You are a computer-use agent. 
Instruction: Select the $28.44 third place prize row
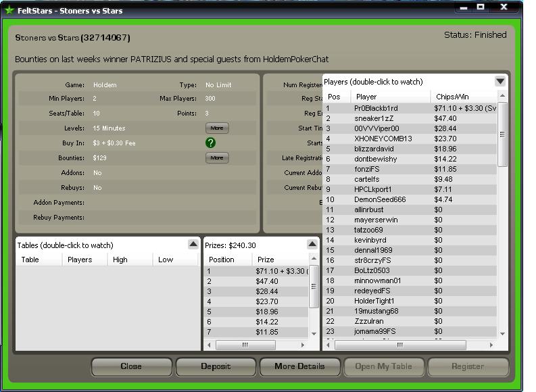256,291
